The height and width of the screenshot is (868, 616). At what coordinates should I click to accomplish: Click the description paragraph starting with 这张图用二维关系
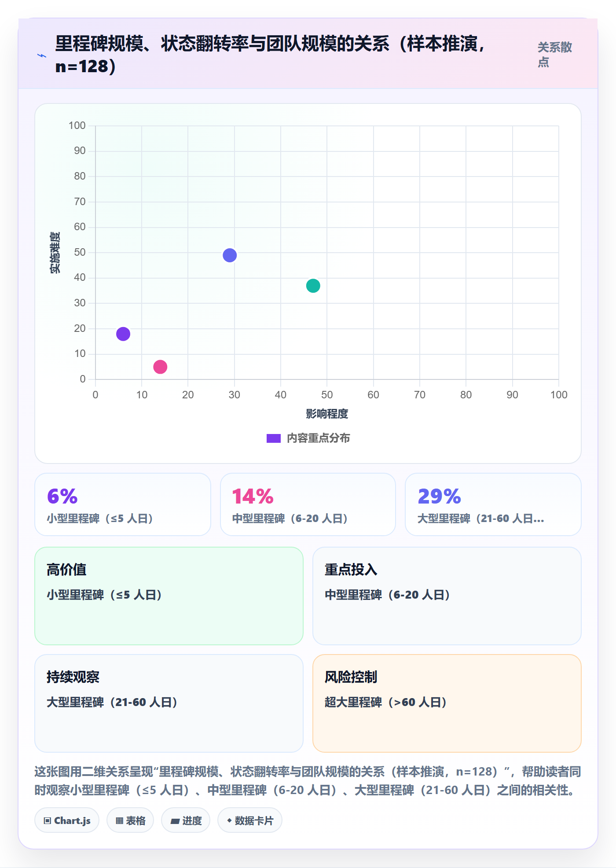(308, 781)
